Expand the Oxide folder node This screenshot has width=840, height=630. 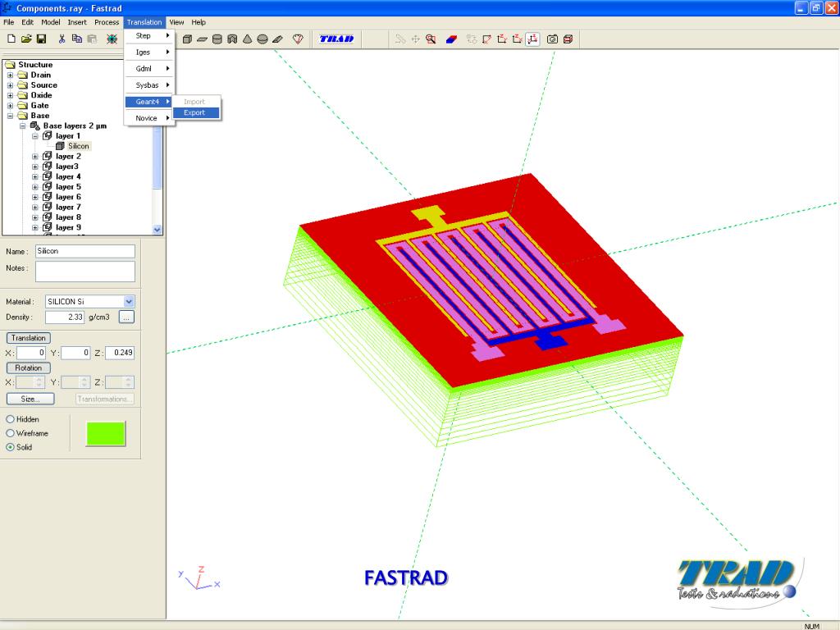point(10,95)
